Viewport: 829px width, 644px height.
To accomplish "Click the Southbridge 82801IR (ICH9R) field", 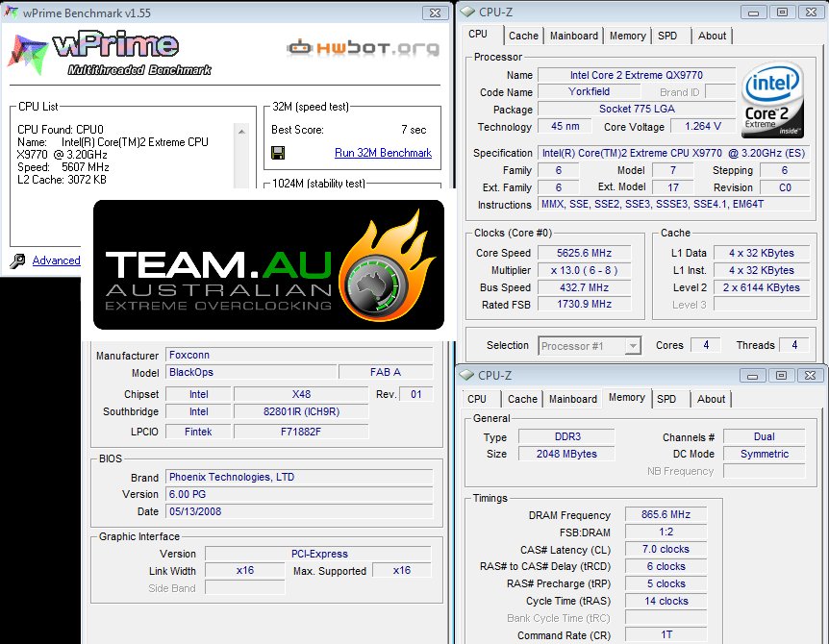I will click(x=301, y=411).
